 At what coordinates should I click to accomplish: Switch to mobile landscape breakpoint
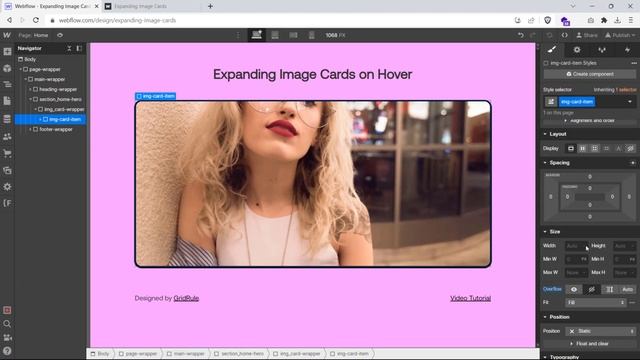tap(293, 35)
